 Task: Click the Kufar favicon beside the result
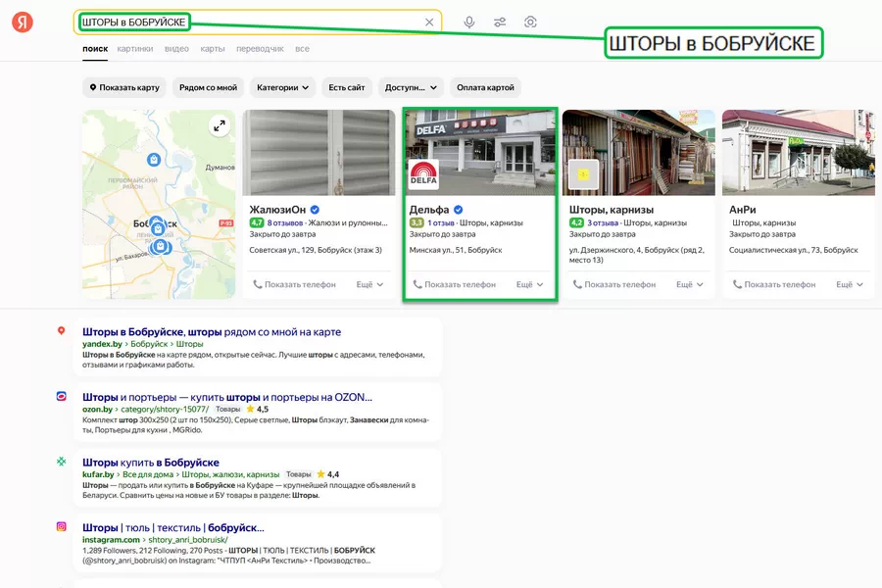click(62, 462)
